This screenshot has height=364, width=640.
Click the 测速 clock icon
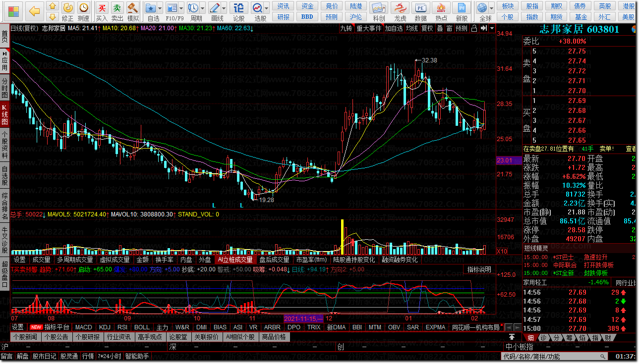[84, 8]
